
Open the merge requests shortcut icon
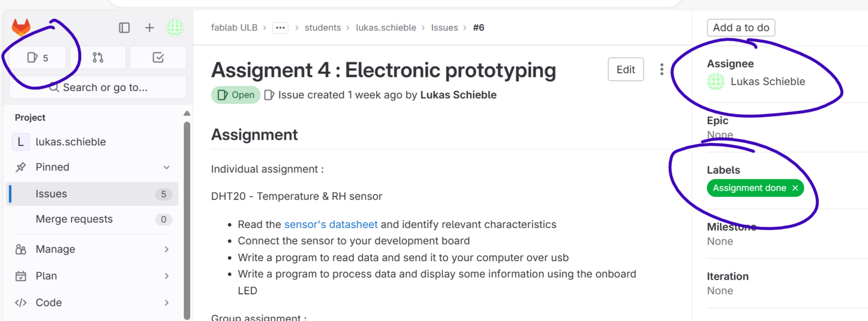tap(98, 58)
